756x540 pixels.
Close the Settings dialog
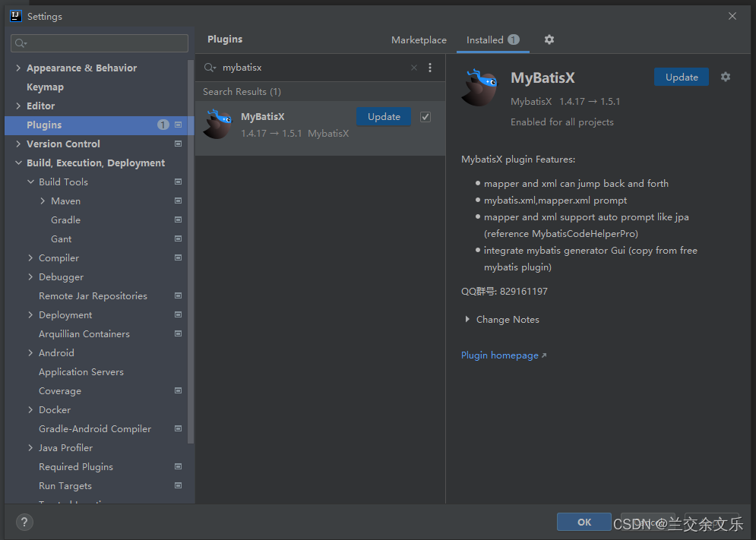pos(732,16)
